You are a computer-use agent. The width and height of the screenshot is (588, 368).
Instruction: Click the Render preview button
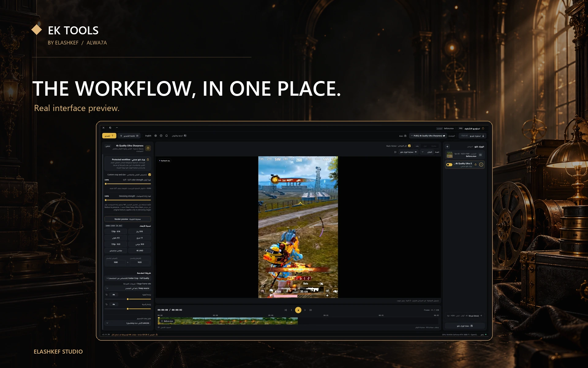(x=128, y=219)
